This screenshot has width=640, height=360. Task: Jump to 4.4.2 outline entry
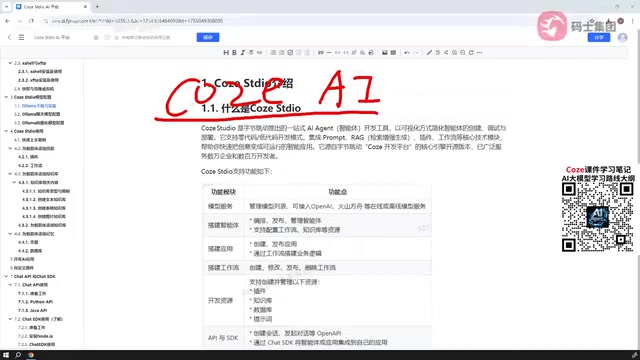click(x=30, y=251)
